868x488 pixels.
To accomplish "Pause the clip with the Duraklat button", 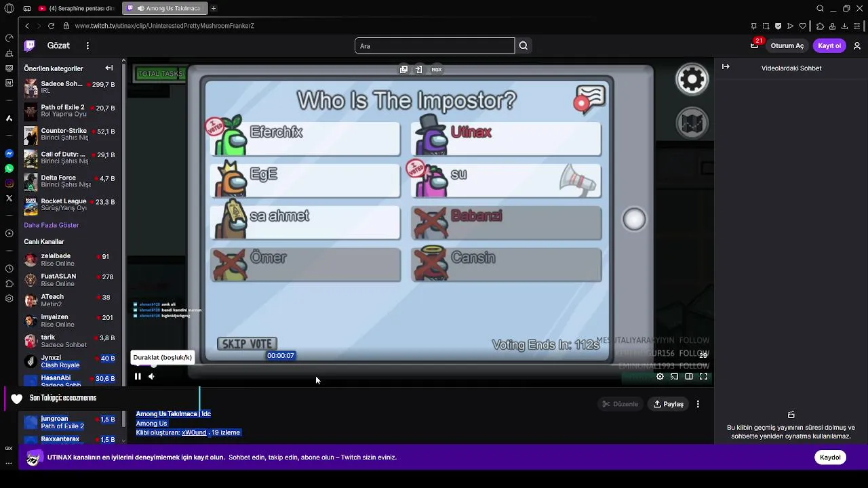I will pyautogui.click(x=138, y=376).
